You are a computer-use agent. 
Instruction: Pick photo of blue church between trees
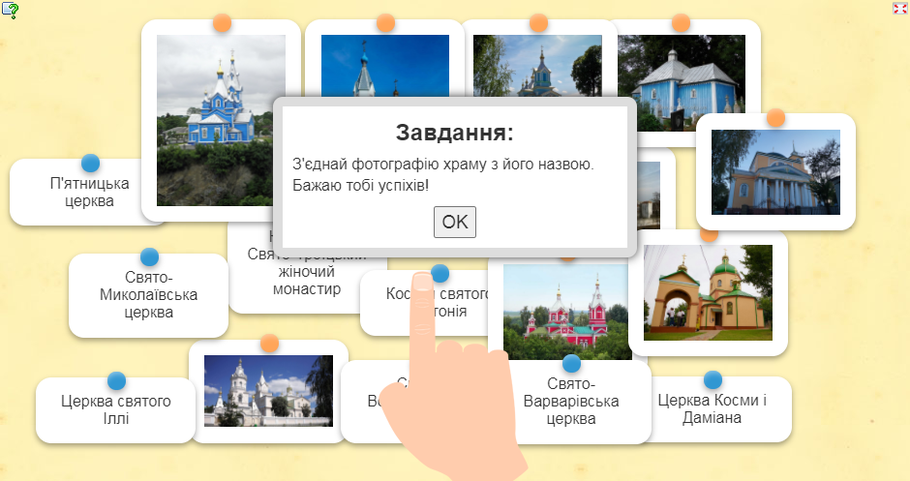click(537, 65)
